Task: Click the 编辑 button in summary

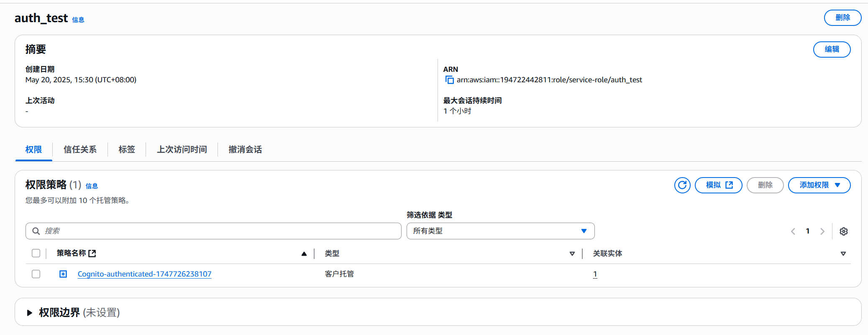Action: pos(831,49)
